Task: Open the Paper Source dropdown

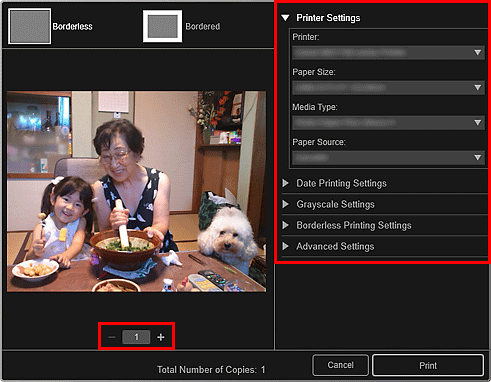Action: (x=388, y=157)
